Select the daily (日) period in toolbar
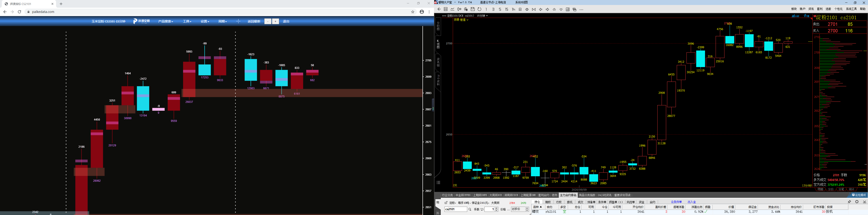Screen dimensions: 868x215 pyautogui.click(x=520, y=10)
